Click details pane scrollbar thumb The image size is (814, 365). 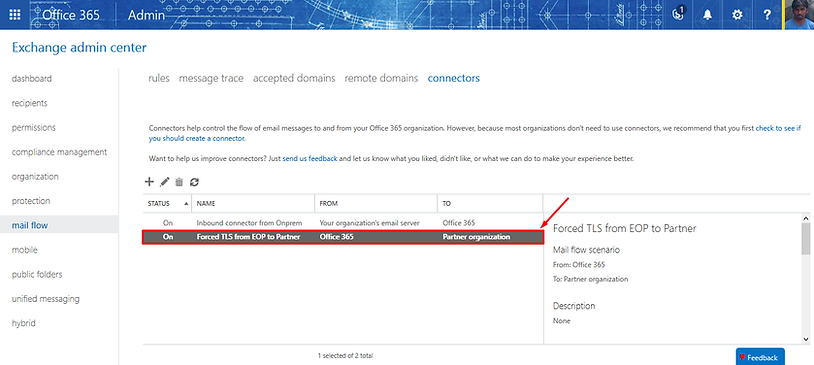tap(805, 239)
